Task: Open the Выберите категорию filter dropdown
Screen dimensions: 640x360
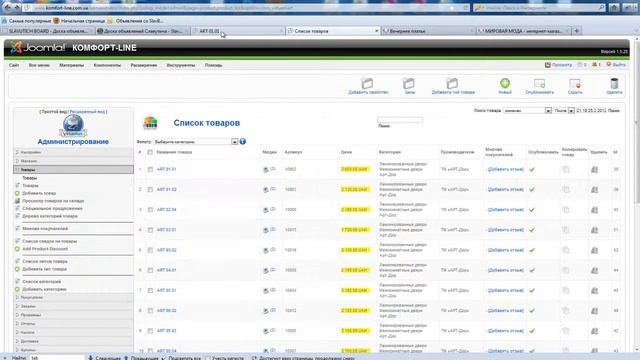Action: [196, 142]
